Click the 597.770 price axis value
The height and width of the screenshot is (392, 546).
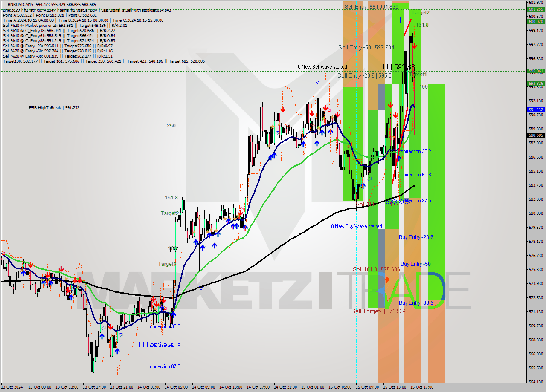point(536,44)
